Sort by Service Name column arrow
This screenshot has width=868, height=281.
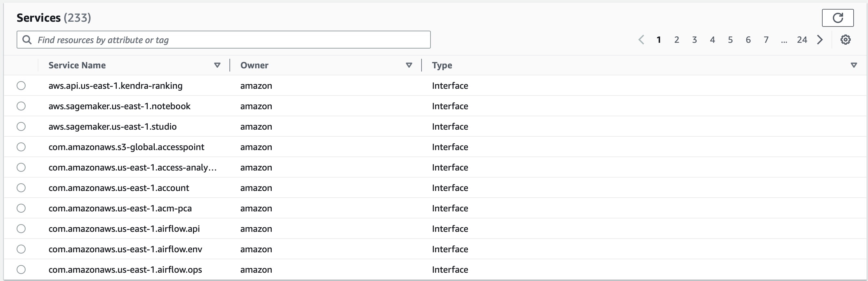(x=217, y=65)
